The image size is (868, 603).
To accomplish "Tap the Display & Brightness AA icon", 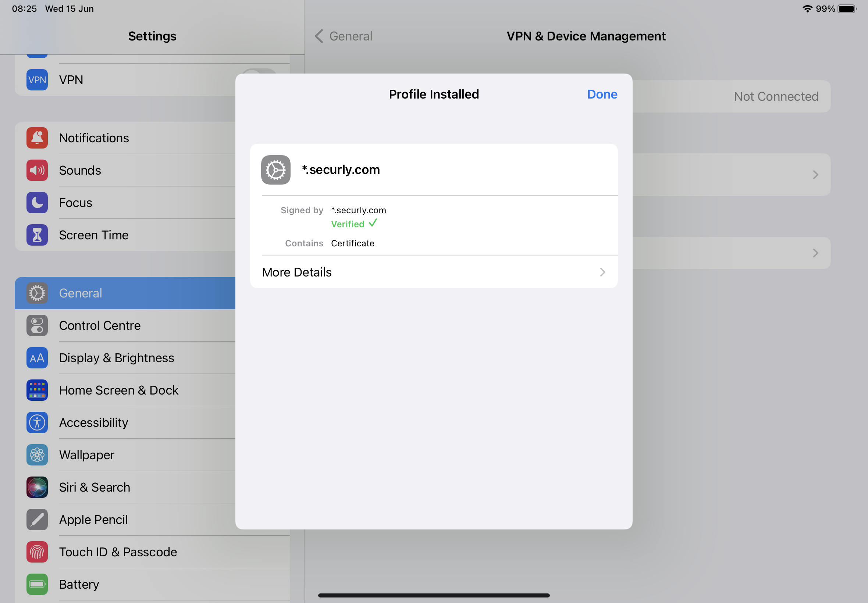I will click(x=37, y=358).
